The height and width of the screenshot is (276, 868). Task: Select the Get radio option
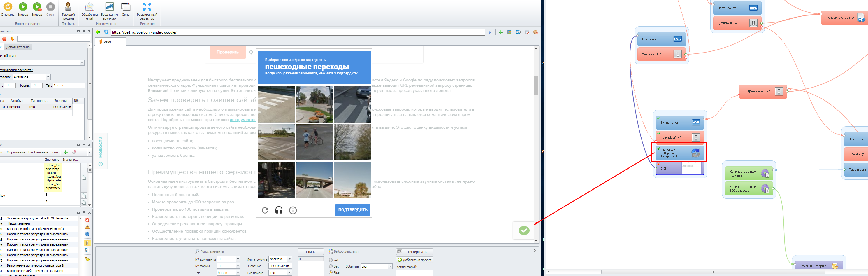tap(331, 266)
